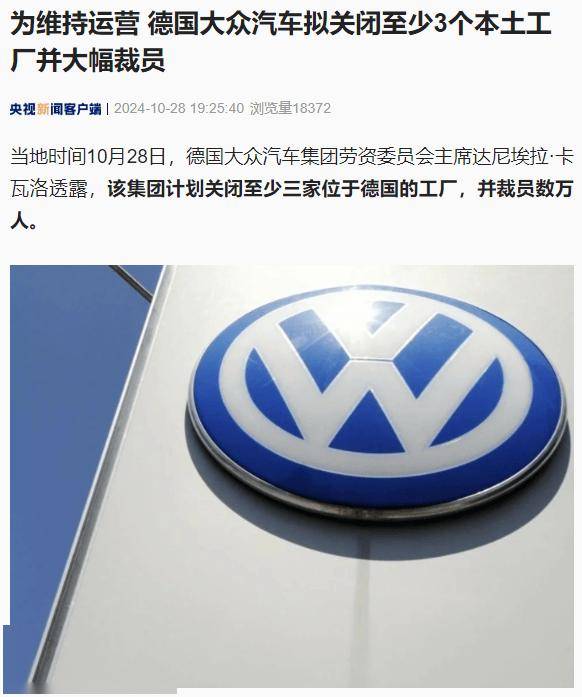Click the view count 浏览量18372
Image resolution: width=582 pixels, height=697 pixels.
[290, 109]
